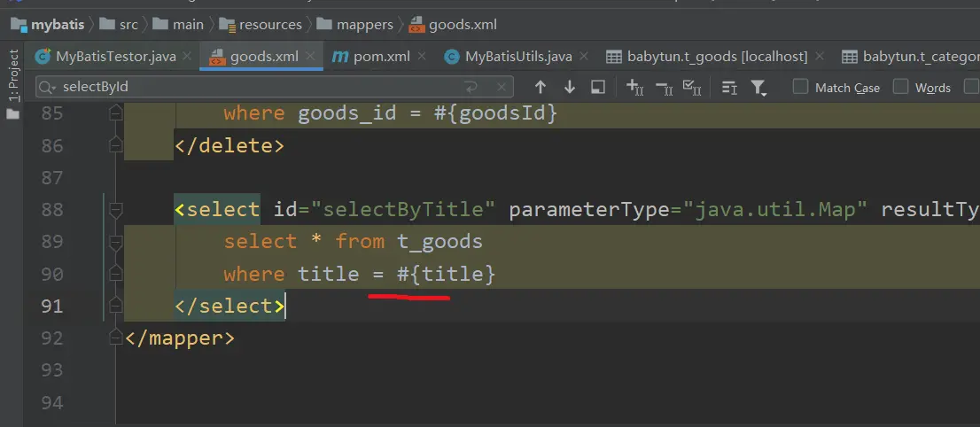This screenshot has width=980, height=427.
Task: Add selection for next occurrence
Action: [634, 87]
